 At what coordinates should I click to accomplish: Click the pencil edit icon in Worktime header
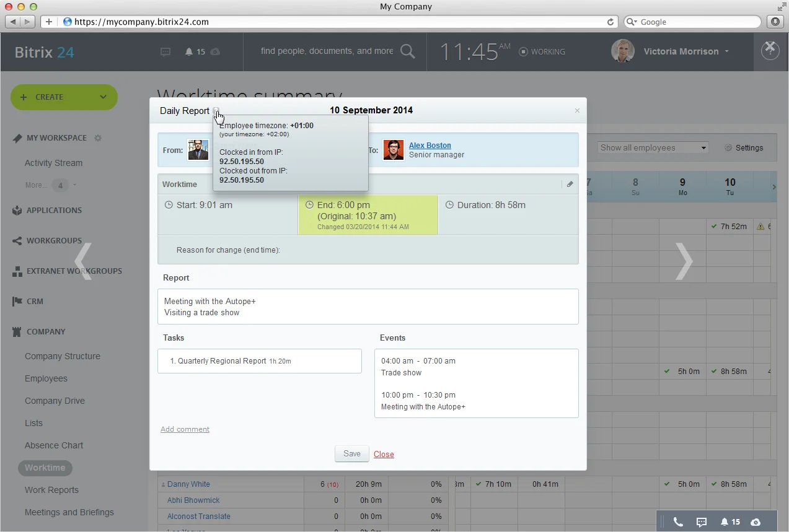pyautogui.click(x=570, y=184)
